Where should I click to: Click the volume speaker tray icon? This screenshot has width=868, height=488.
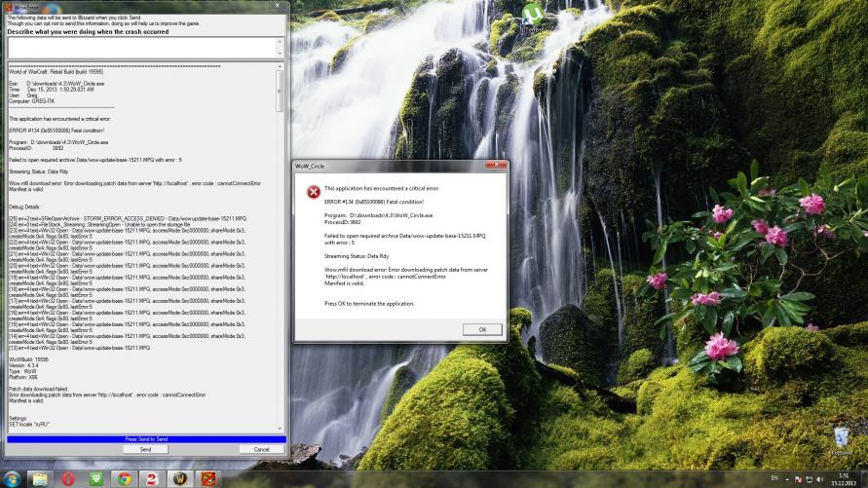tap(820, 480)
